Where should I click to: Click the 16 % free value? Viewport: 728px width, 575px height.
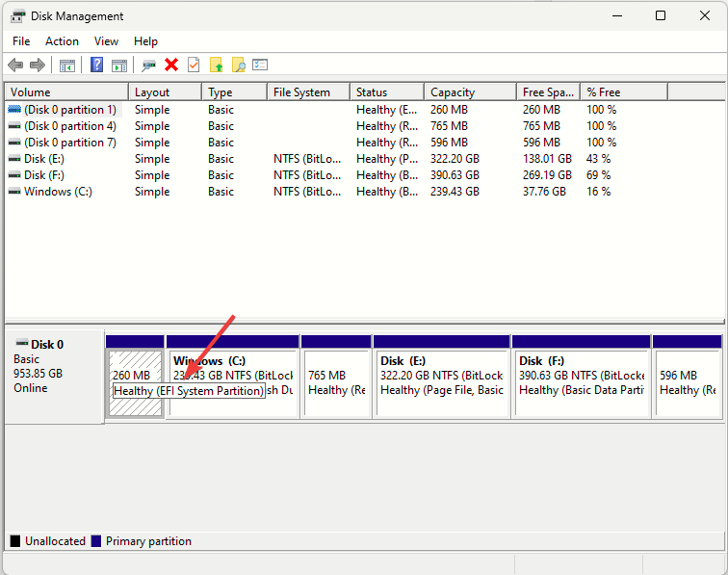coord(598,192)
